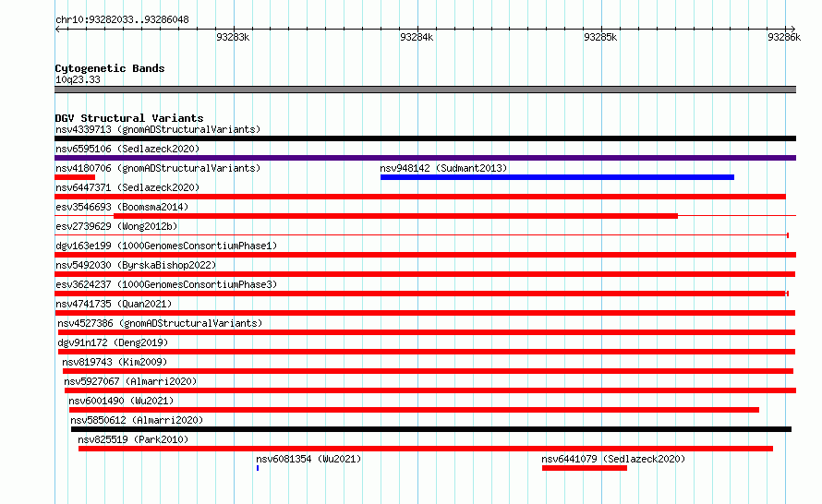The width and height of the screenshot is (822, 504).
Task: Click the 93284k ruler label
Action: [x=417, y=38]
